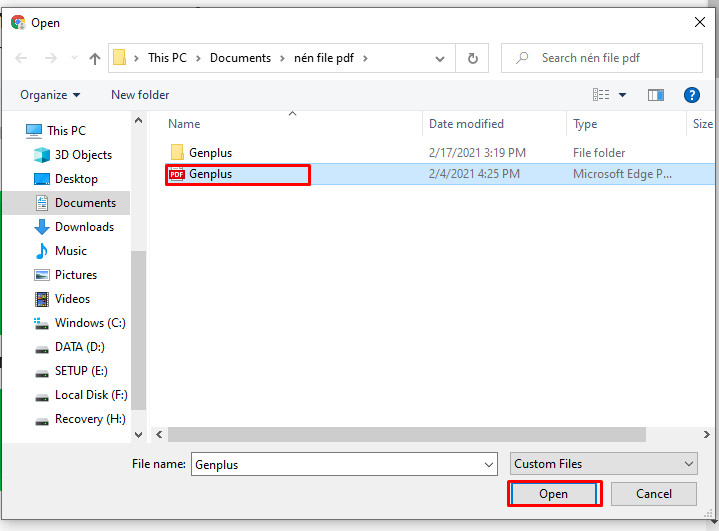Click date 2/4/2021 4:25 PM cell
This screenshot has width=719, height=531.
[x=474, y=174]
